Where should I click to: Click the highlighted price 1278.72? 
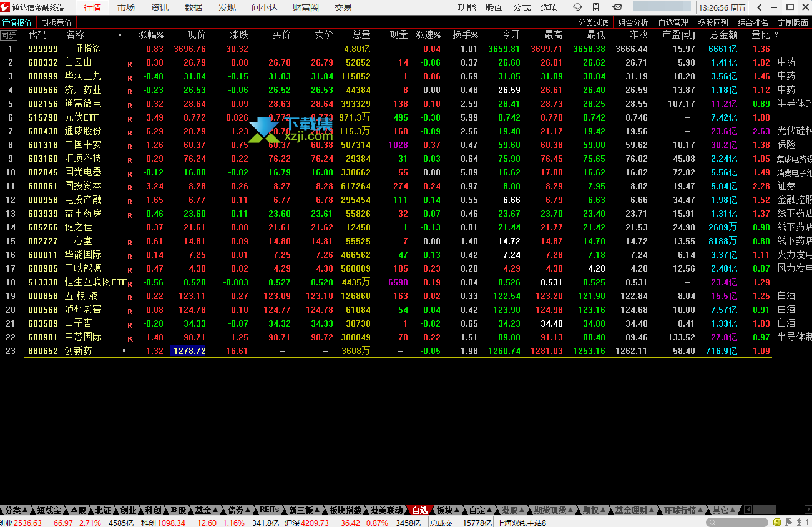pyautogui.click(x=188, y=351)
